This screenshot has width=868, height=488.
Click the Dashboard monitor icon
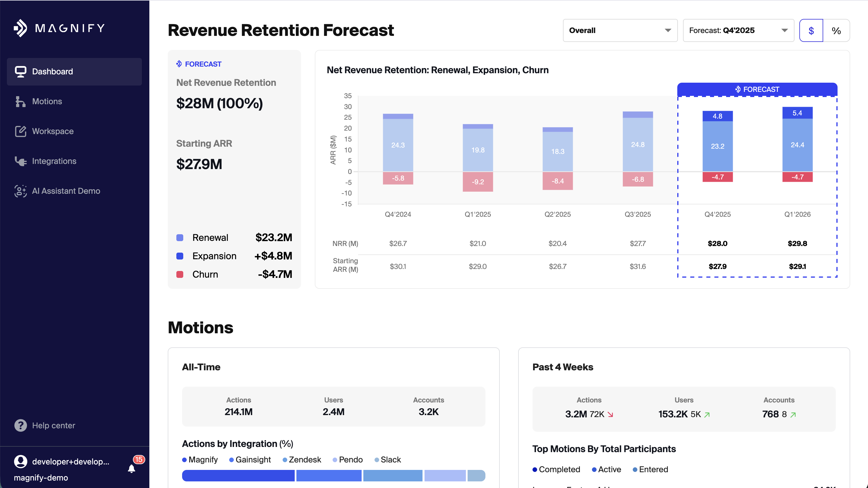point(20,71)
